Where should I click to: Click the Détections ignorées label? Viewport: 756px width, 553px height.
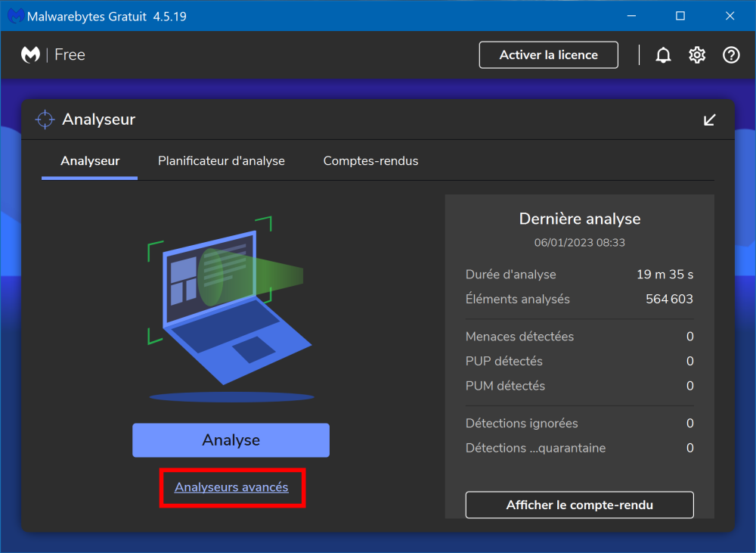pyautogui.click(x=522, y=423)
